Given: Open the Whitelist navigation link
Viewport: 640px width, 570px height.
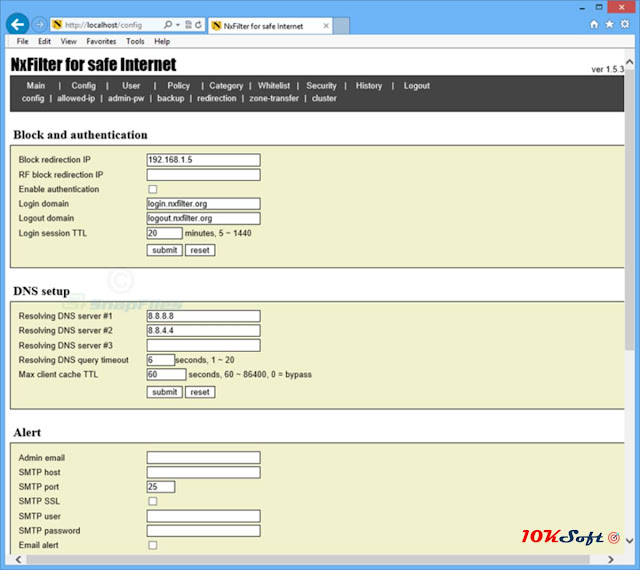Looking at the screenshot, I should pos(274,86).
